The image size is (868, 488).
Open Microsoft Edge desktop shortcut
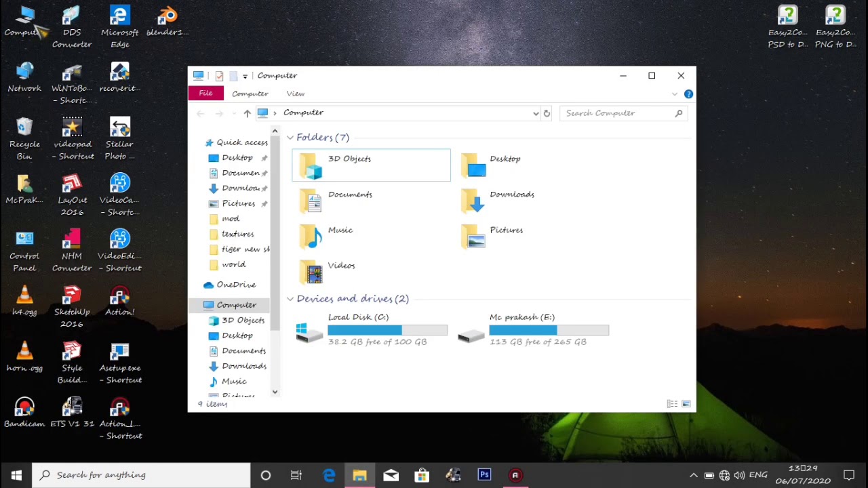(x=119, y=27)
